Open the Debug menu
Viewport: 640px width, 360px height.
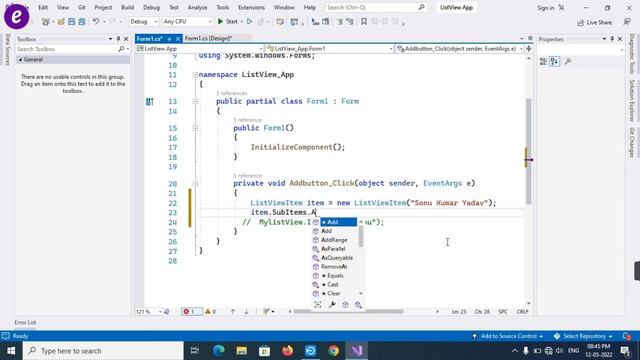point(151,7)
